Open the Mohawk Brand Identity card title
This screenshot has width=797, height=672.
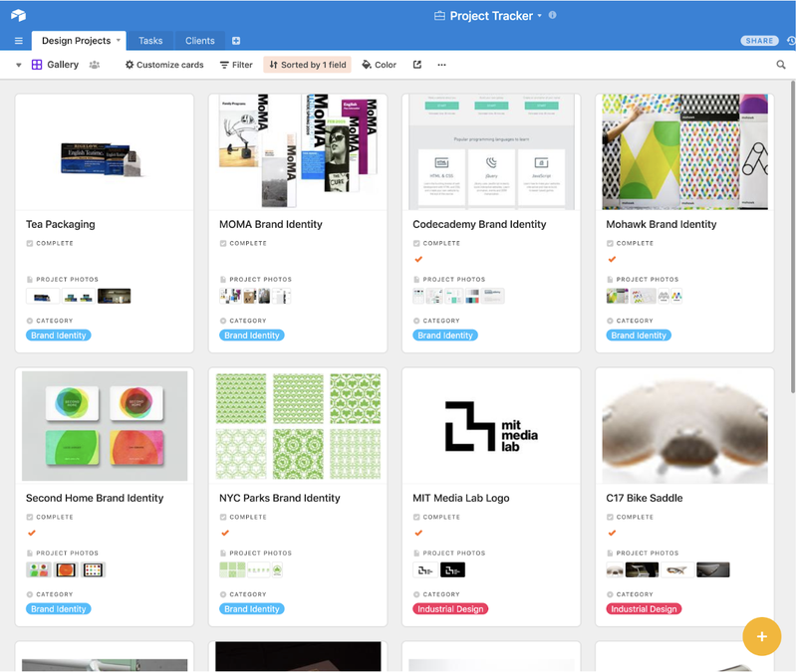pyautogui.click(x=661, y=224)
